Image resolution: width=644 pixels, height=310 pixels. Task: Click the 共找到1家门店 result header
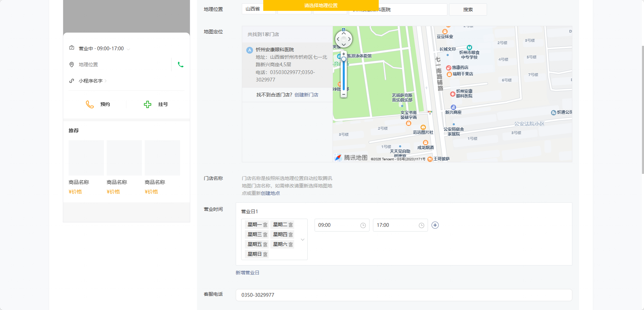[263, 34]
